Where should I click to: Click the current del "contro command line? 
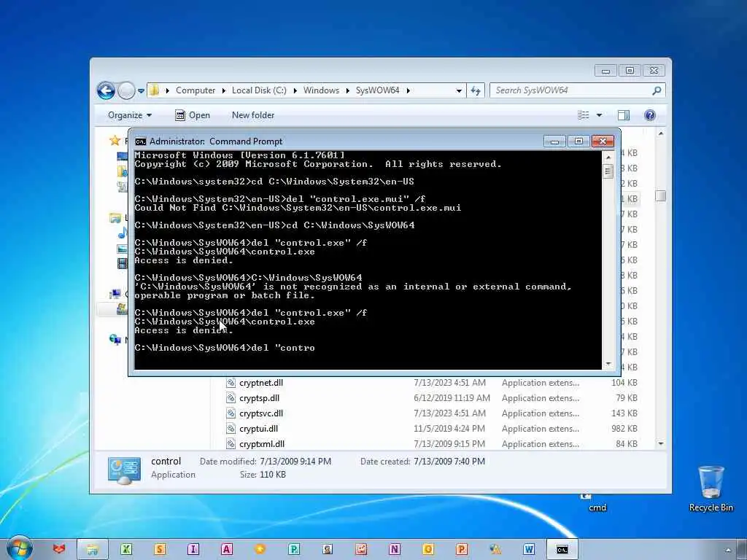pos(225,348)
